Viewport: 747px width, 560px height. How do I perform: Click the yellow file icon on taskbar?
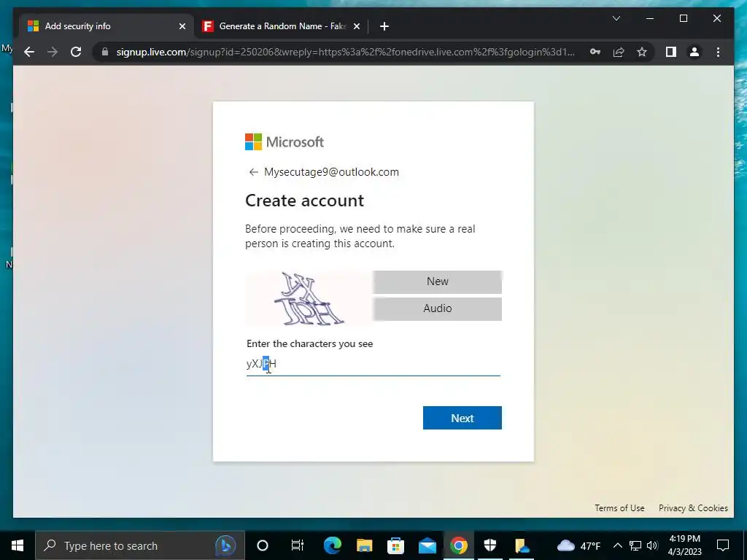522,545
